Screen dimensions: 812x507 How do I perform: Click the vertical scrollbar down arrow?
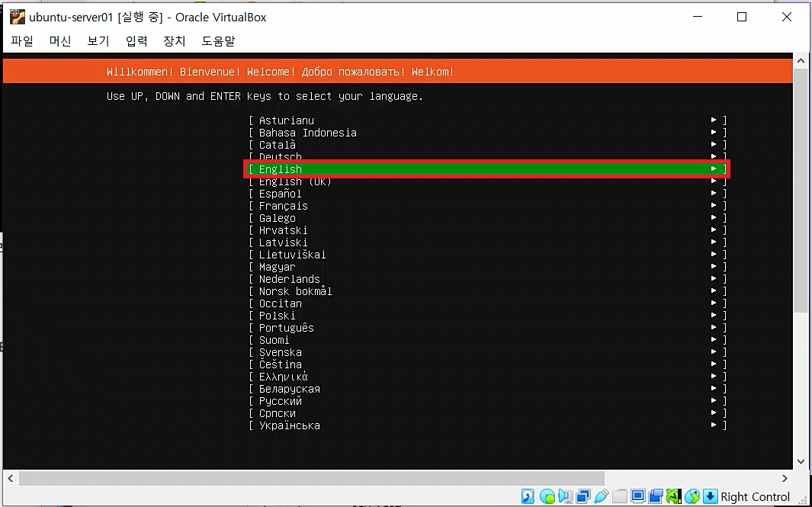click(801, 461)
